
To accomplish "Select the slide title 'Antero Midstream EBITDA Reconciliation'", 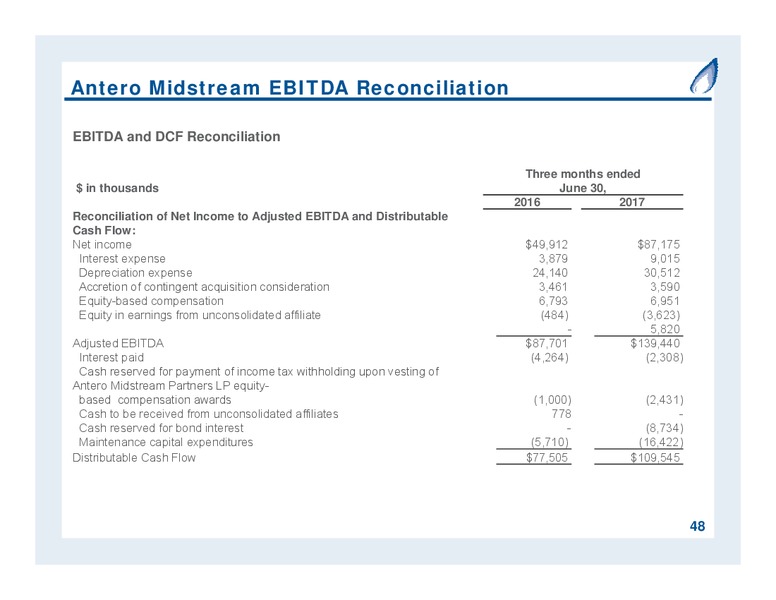I will [290, 88].
